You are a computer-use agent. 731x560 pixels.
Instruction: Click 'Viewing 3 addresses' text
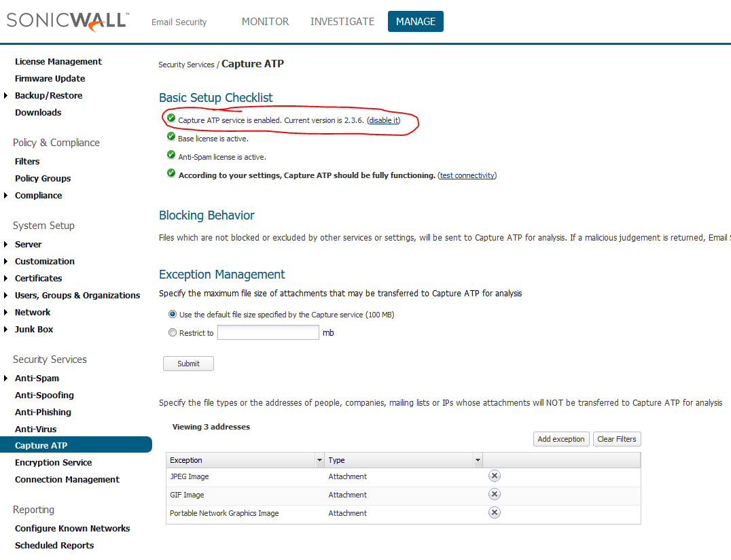211,427
